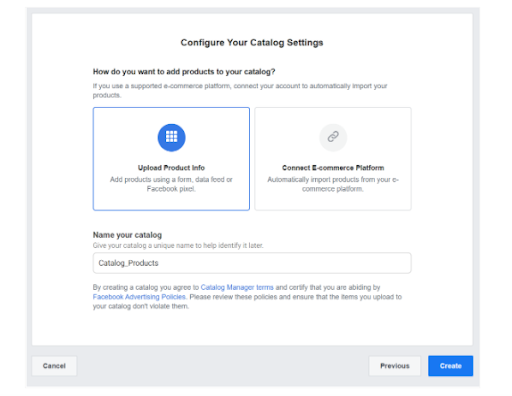Click 'Give your catalog a unique name' hint
512x396 pixels.
click(178, 246)
